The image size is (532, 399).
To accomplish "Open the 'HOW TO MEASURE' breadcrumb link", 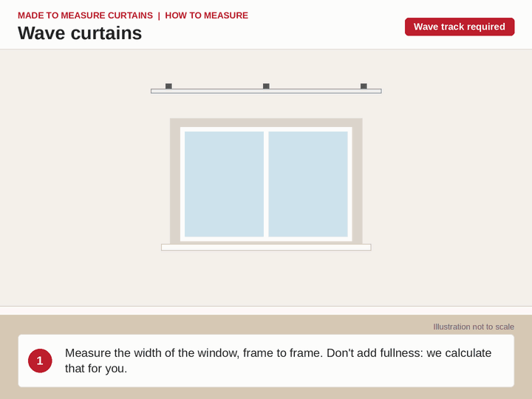I will pyautogui.click(x=207, y=16).
